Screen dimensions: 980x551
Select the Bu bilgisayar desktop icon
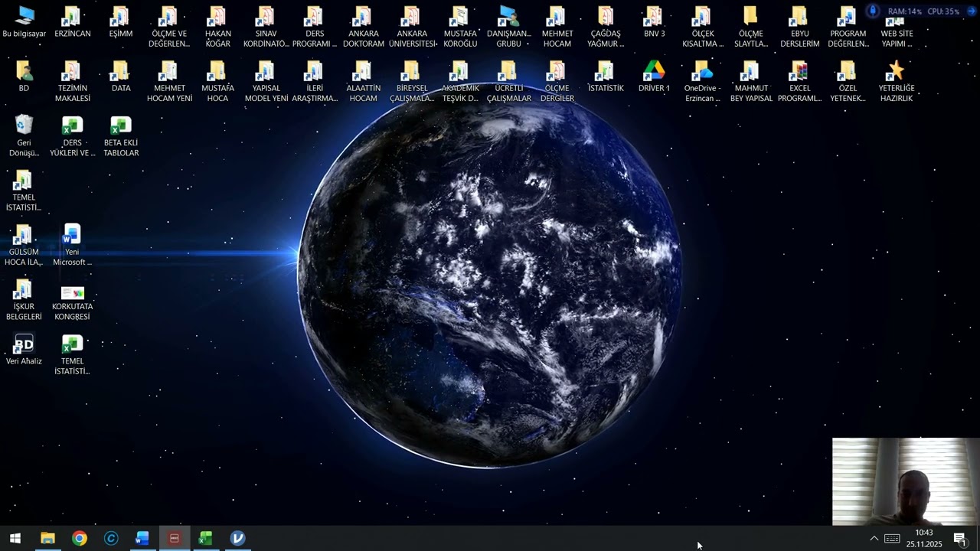click(24, 22)
